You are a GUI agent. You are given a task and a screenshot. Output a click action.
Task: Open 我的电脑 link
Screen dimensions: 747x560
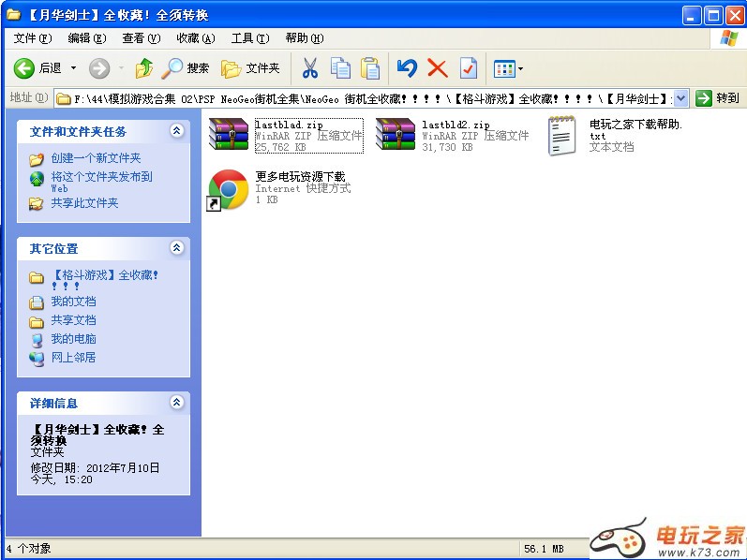pos(73,339)
